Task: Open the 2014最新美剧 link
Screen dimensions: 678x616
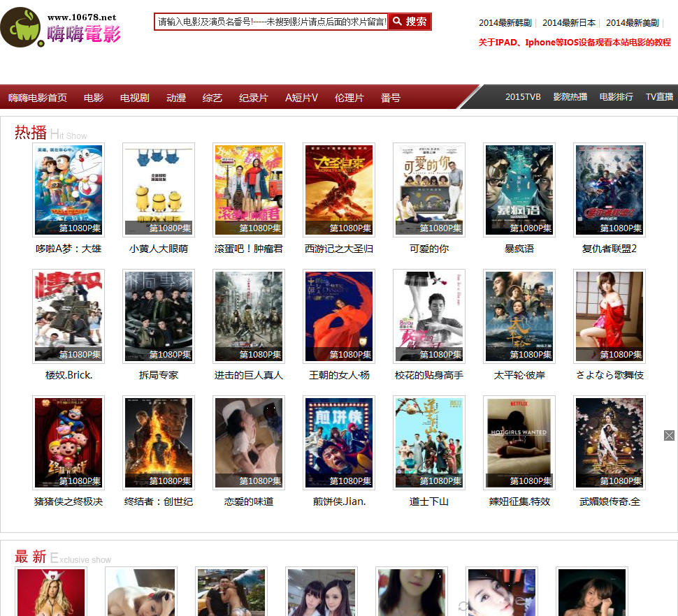Action: click(x=632, y=23)
